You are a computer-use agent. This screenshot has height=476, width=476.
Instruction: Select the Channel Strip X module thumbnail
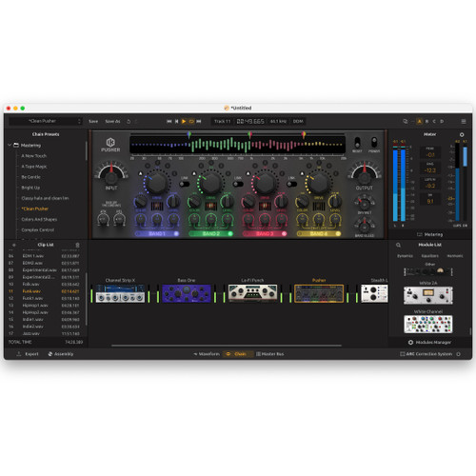click(120, 293)
